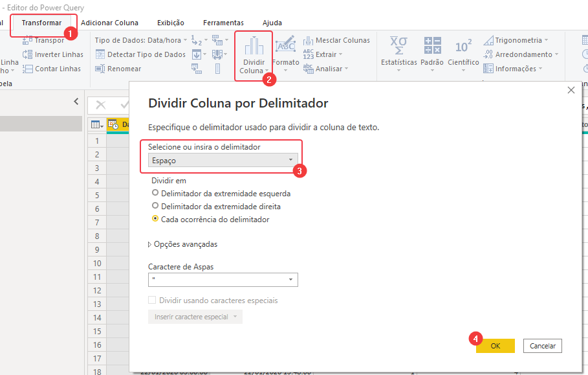Image resolution: width=588 pixels, height=375 pixels.
Task: Click the Cancelar button
Action: (542, 346)
